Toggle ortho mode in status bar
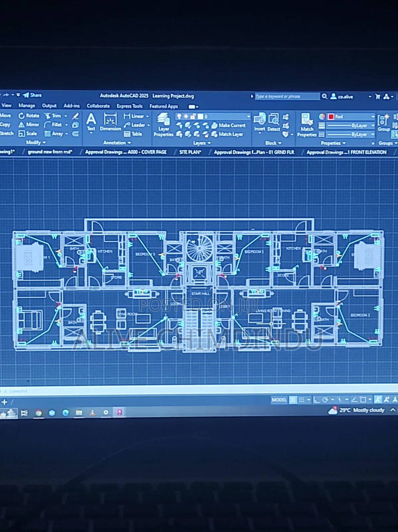The image size is (398, 532). point(316,400)
